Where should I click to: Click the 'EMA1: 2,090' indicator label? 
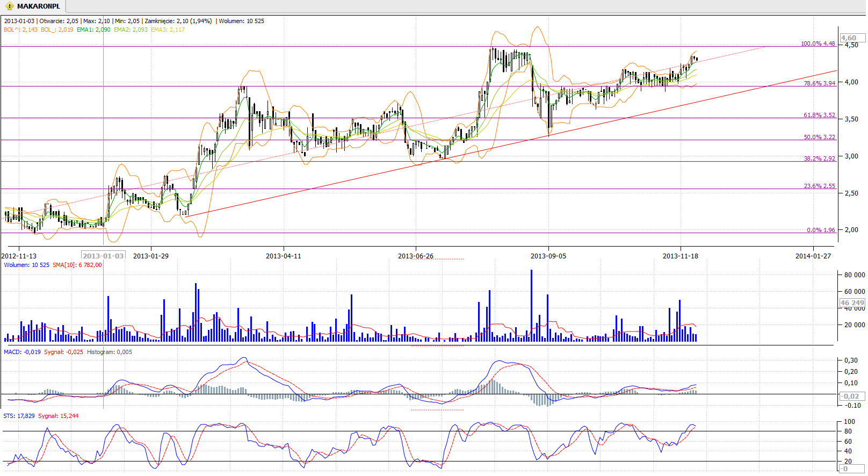coord(93,30)
